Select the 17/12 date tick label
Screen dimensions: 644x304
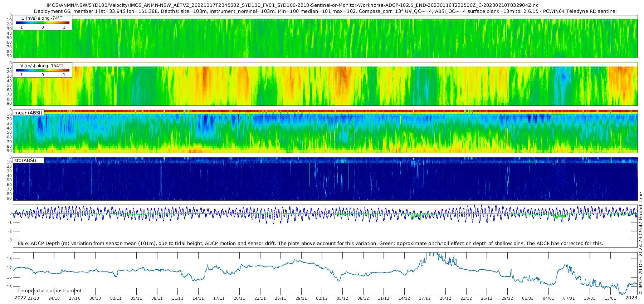425,298
